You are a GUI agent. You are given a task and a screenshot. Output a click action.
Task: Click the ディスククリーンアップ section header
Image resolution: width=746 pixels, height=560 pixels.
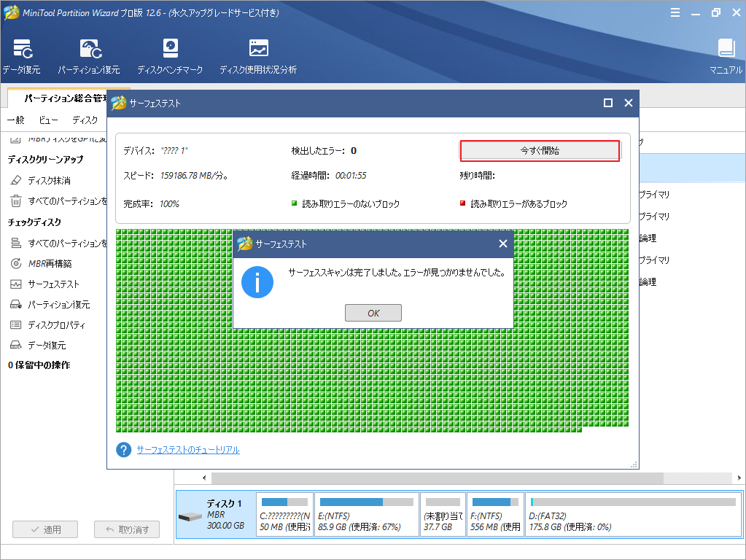pyautogui.click(x=46, y=160)
